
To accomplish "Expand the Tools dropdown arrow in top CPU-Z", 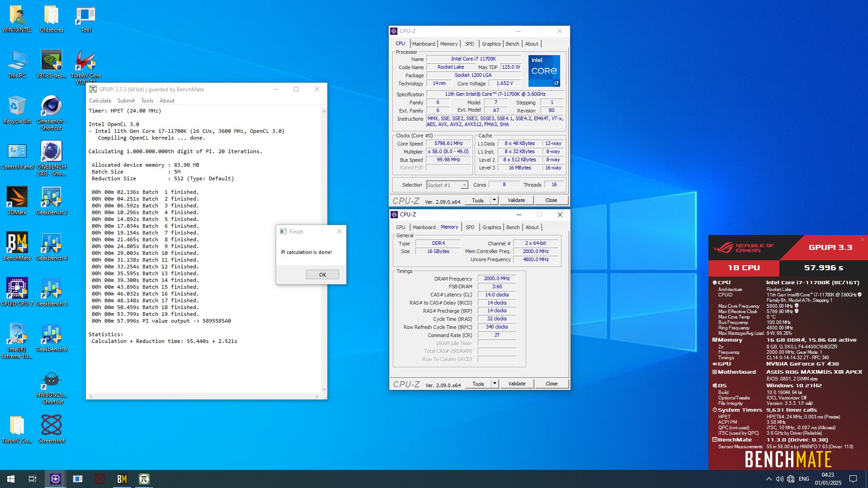I will [494, 200].
